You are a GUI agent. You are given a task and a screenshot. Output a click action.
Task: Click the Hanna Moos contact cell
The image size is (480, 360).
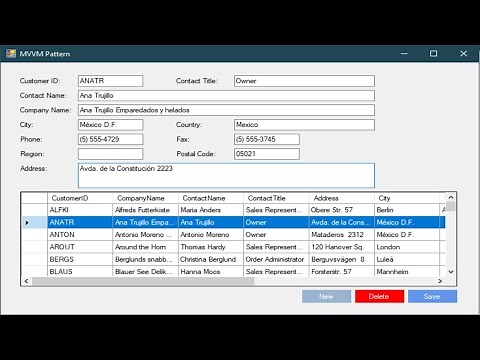[x=211, y=271]
